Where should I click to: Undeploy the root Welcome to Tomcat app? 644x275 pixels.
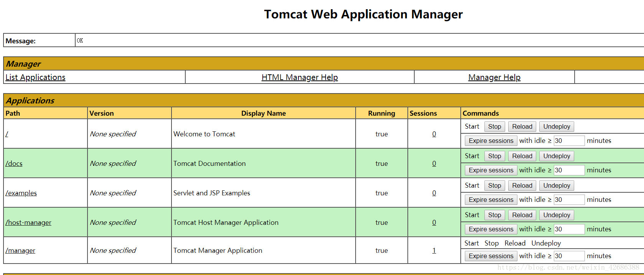point(557,127)
